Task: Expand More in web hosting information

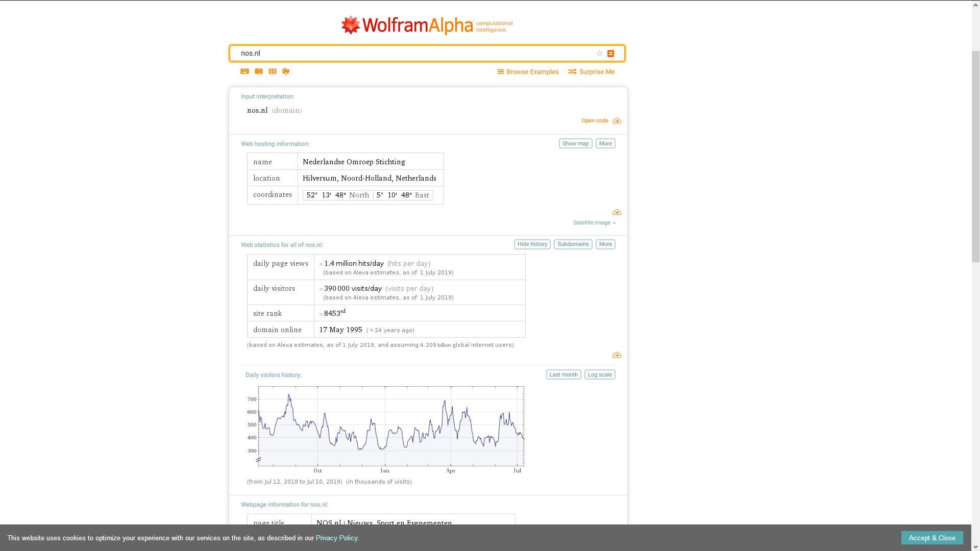Action: point(605,144)
